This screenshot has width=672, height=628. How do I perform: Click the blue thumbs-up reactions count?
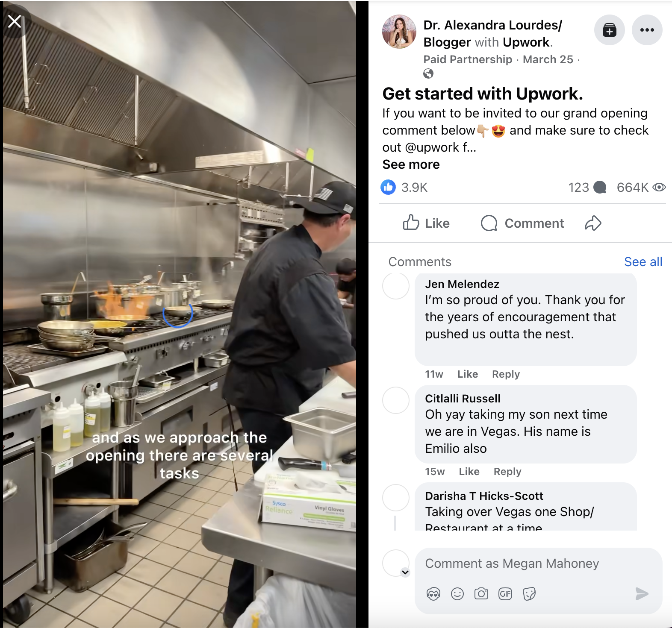coord(404,187)
